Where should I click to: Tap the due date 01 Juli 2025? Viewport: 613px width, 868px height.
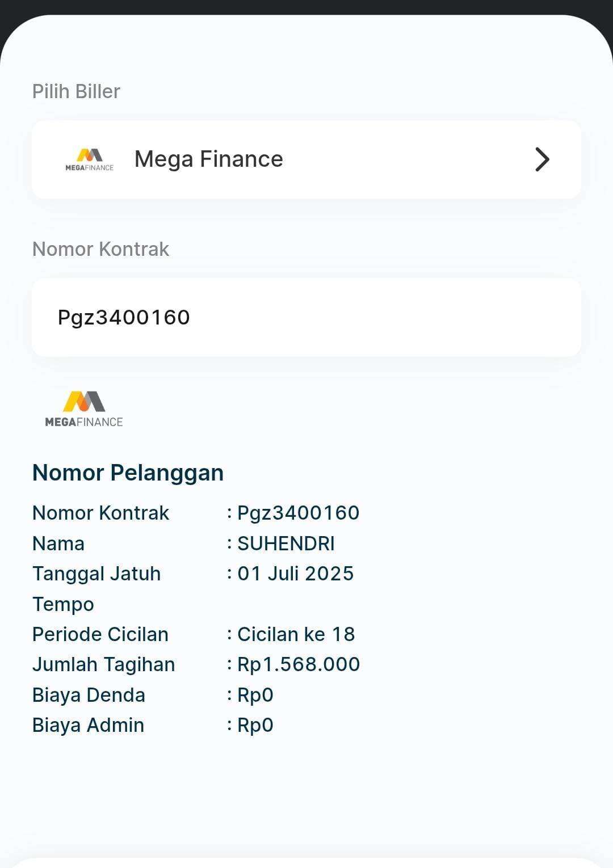pos(295,574)
